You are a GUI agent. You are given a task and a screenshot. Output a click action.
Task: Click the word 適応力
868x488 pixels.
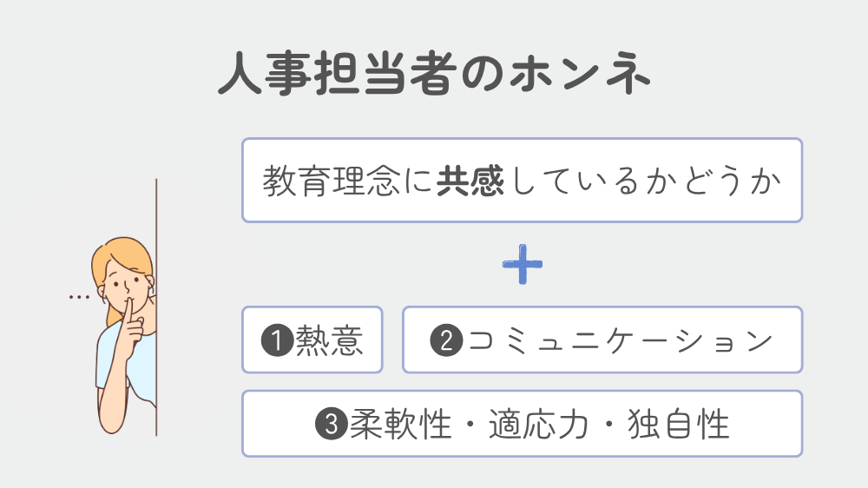tap(538, 425)
